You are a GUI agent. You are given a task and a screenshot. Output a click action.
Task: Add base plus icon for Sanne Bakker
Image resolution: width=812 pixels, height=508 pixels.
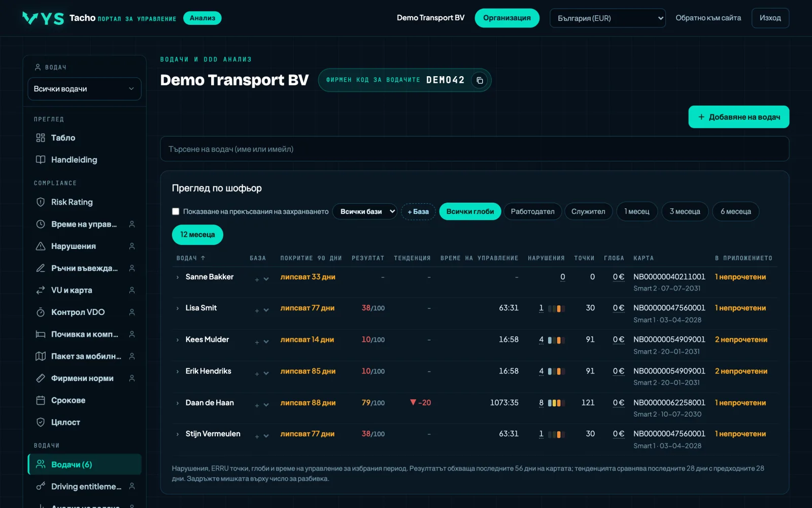coord(257,279)
